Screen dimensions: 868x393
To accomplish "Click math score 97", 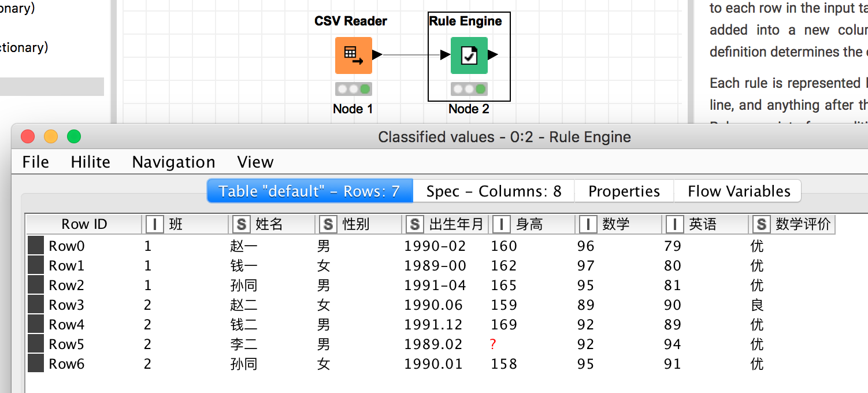I will (586, 266).
